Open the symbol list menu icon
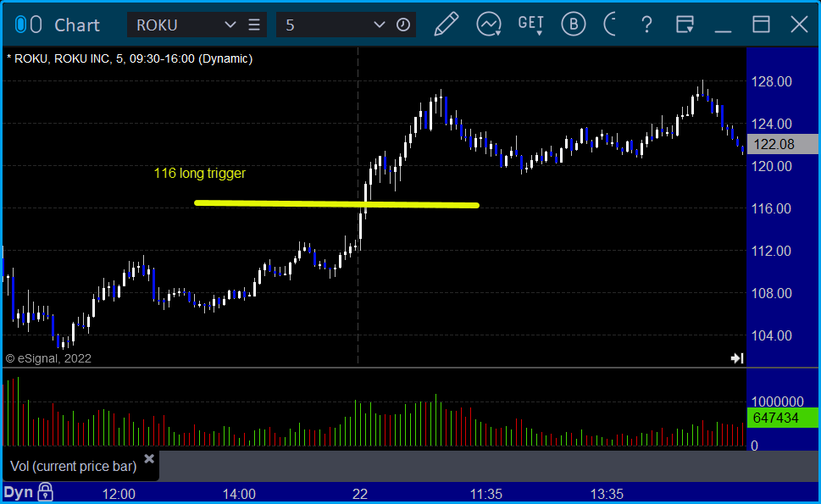This screenshot has width=821, height=504. coord(254,25)
